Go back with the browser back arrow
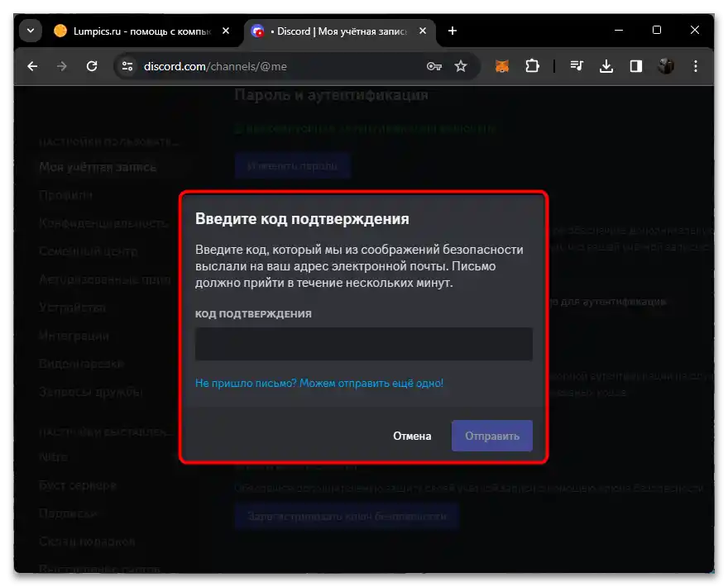Screen dimensions: 728x587 pos(32,66)
